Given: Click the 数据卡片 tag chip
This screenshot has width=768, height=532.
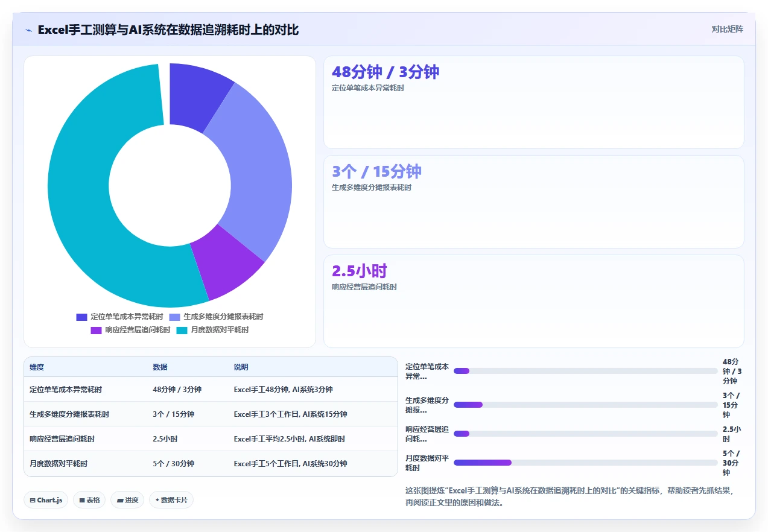Looking at the screenshot, I should click(171, 500).
